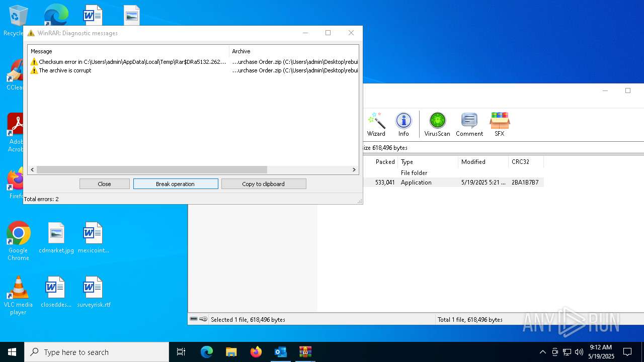Screen dimensions: 644x362
Task: Select the 'Checksum error' message row
Action: click(x=194, y=62)
